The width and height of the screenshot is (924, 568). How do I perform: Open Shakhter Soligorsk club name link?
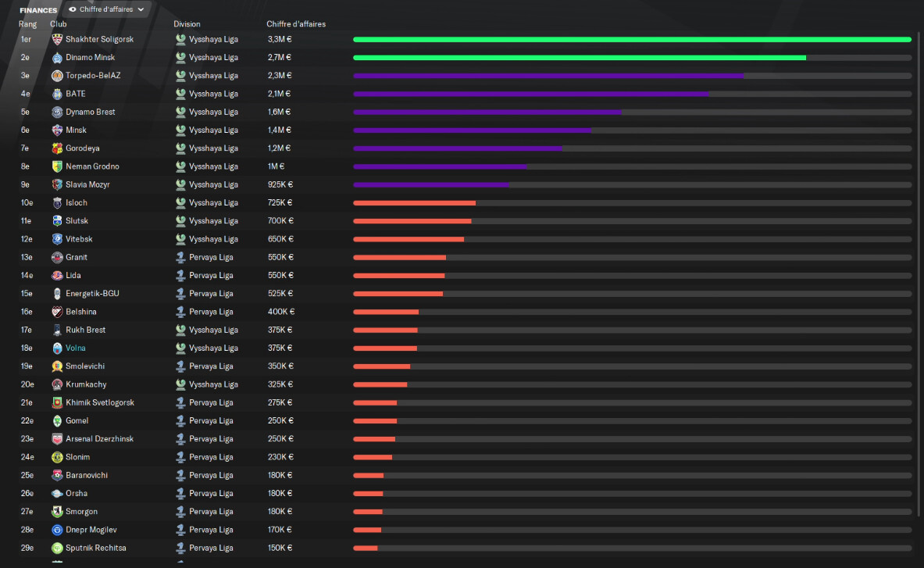100,40
